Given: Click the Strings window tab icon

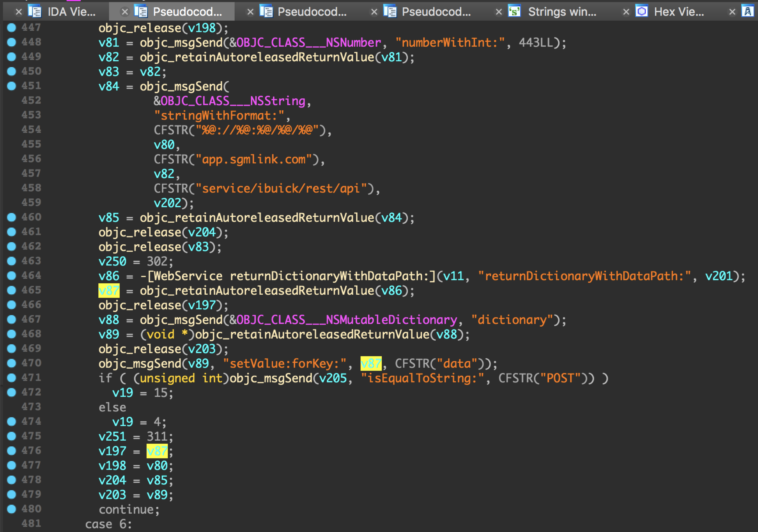Looking at the screenshot, I should tap(514, 12).
